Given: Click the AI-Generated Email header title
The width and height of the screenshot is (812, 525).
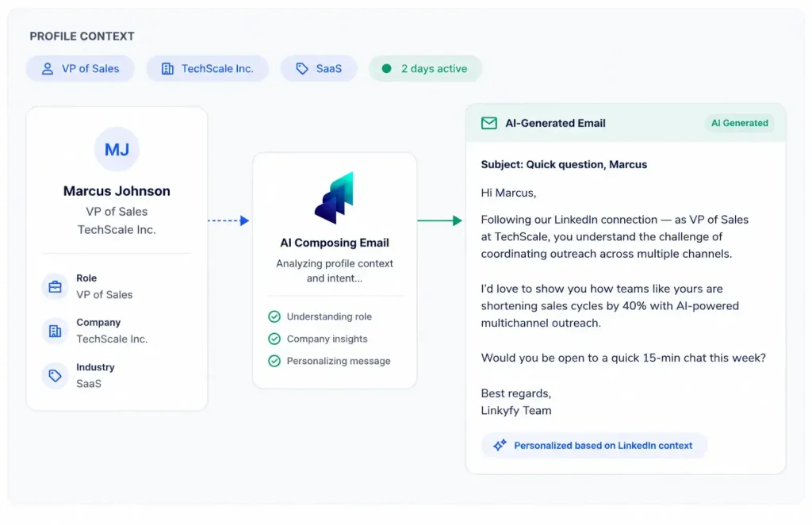Looking at the screenshot, I should (555, 123).
